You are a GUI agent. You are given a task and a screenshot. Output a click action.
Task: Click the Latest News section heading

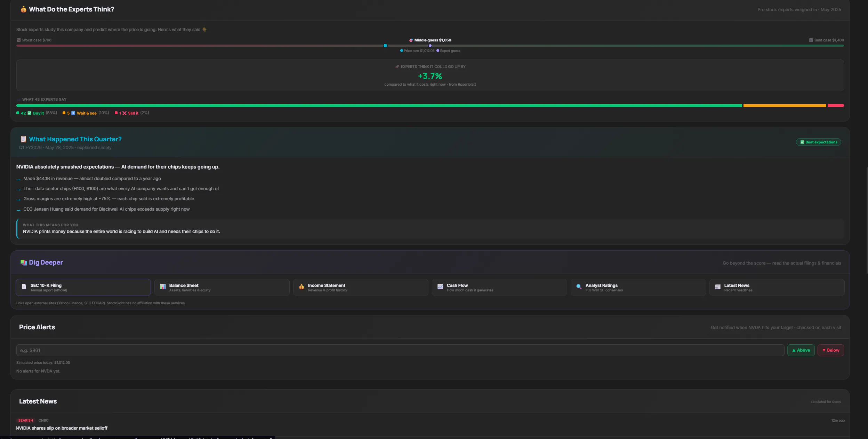38,401
